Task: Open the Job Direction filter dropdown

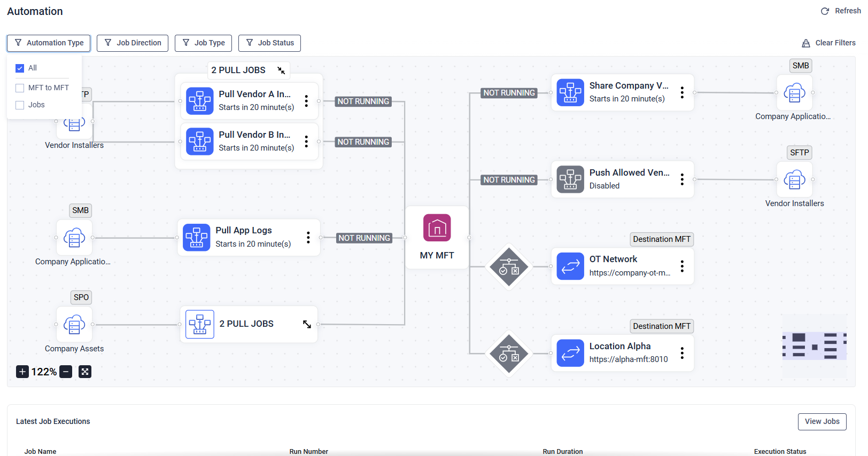Action: [133, 43]
